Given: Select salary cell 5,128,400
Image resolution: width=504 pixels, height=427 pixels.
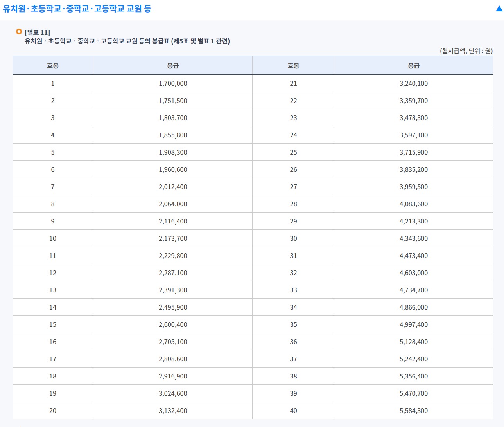Looking at the screenshot, I should point(414,342).
